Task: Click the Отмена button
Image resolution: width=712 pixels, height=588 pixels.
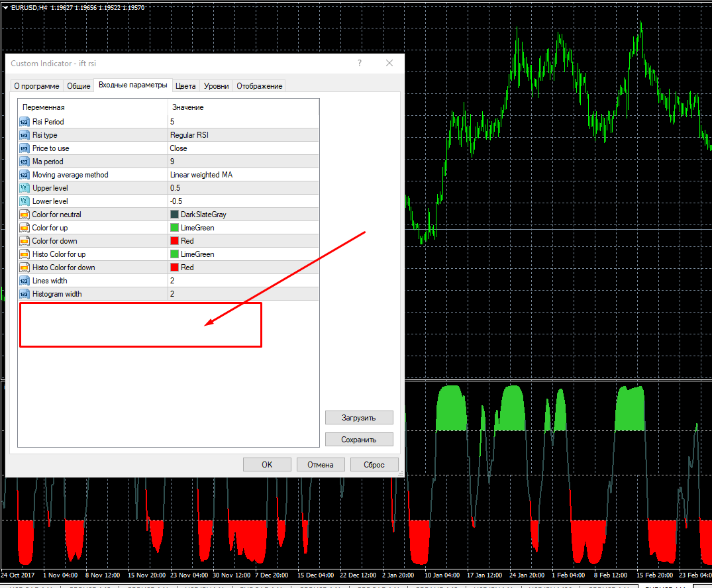Action: [x=321, y=464]
